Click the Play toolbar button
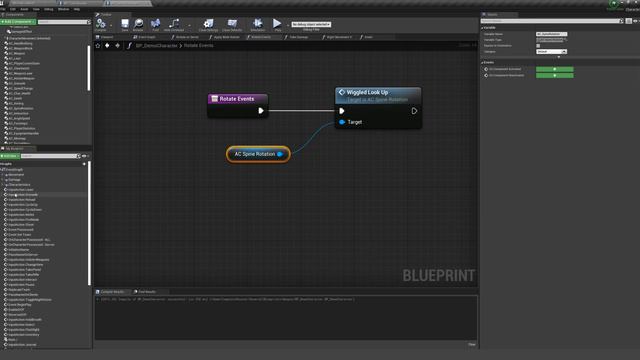Viewport: 640px width, 360px height. point(277,24)
